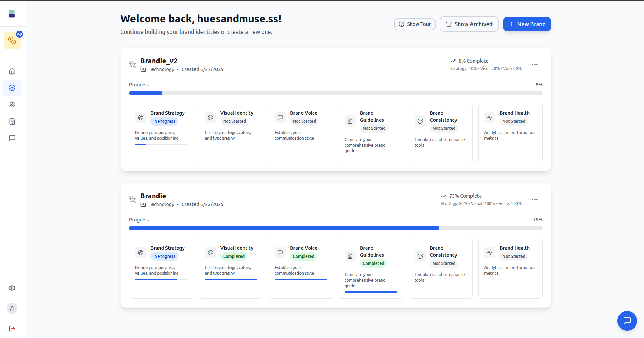This screenshot has height=338, width=644.
Task: Click the Show Tour button
Action: click(x=415, y=24)
